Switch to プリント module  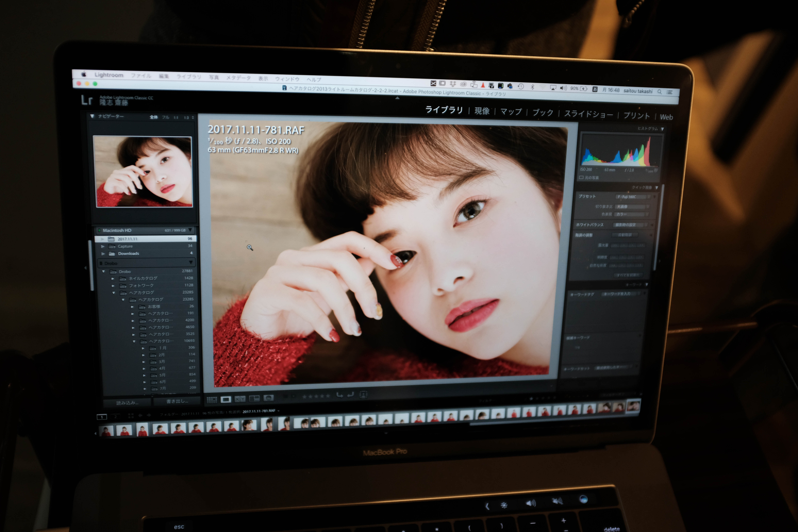[x=637, y=116]
